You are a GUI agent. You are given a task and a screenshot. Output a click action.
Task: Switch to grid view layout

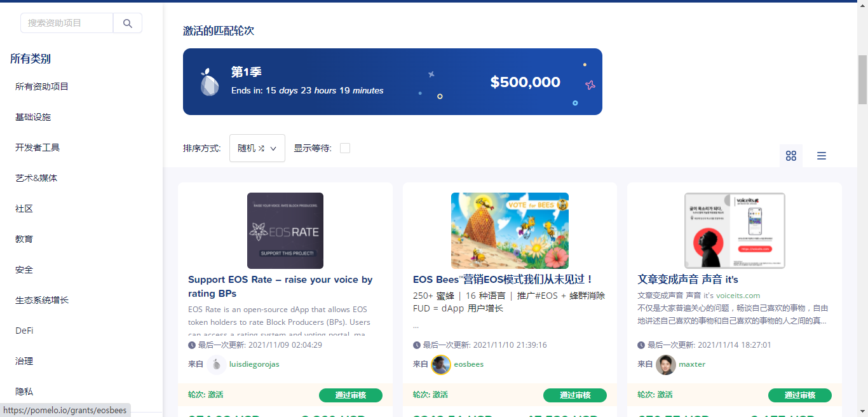(791, 156)
